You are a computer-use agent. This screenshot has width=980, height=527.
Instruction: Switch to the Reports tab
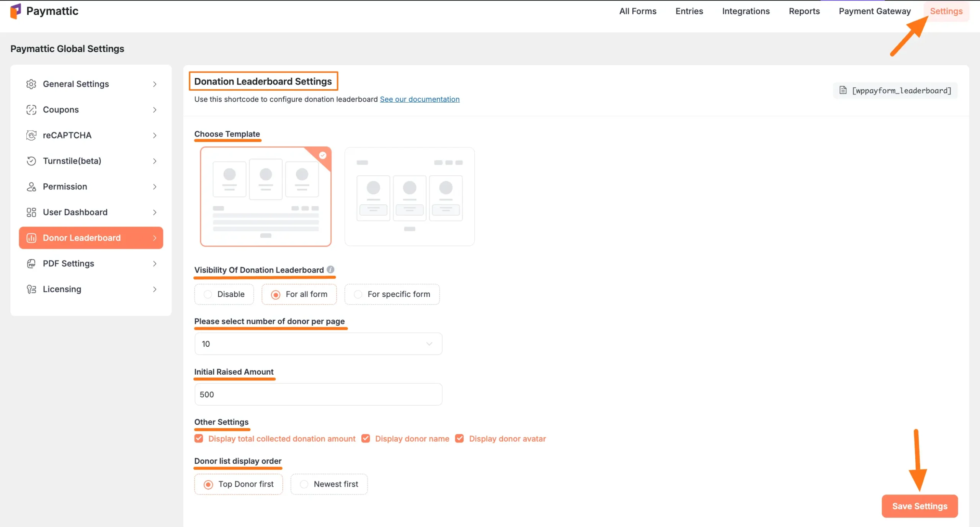(x=804, y=11)
